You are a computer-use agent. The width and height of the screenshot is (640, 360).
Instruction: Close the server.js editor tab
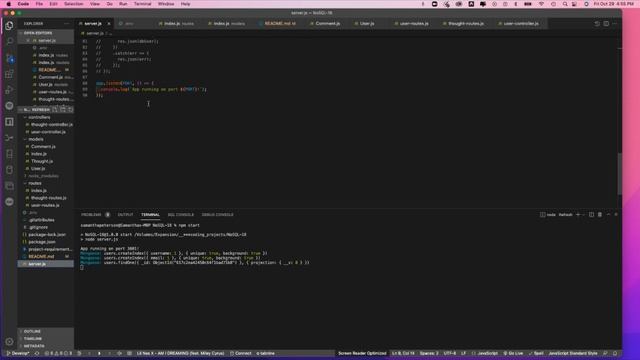click(109, 24)
